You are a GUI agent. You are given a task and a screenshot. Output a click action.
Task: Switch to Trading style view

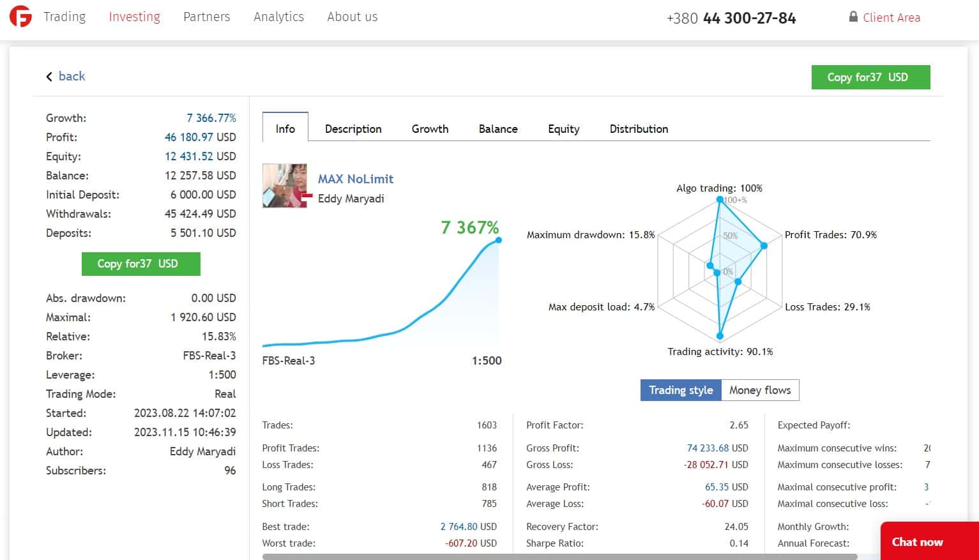pos(681,390)
